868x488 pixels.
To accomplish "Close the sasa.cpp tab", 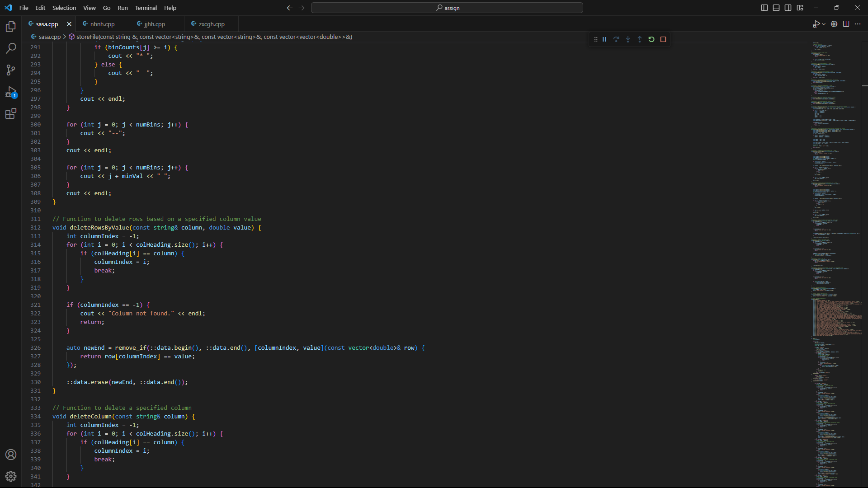I will [x=69, y=24].
